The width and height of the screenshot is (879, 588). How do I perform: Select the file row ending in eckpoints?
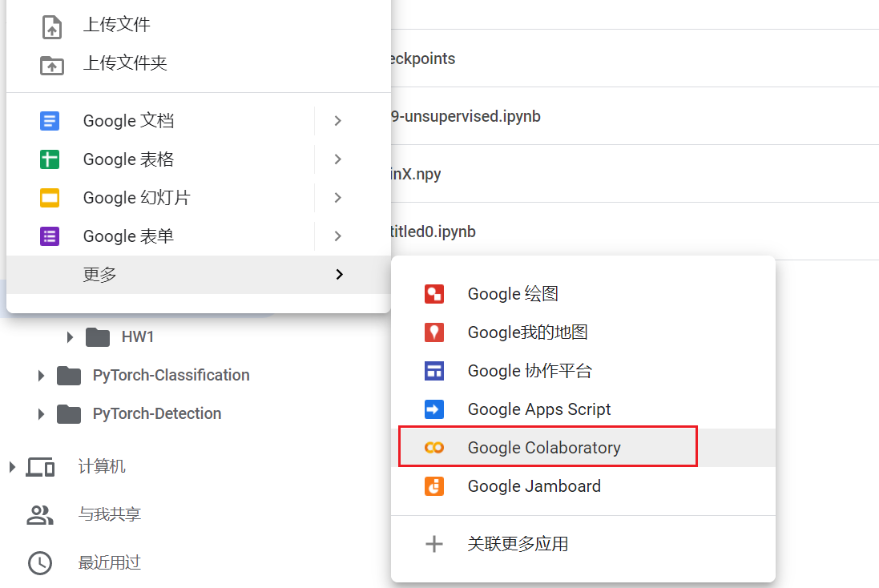pos(635,58)
